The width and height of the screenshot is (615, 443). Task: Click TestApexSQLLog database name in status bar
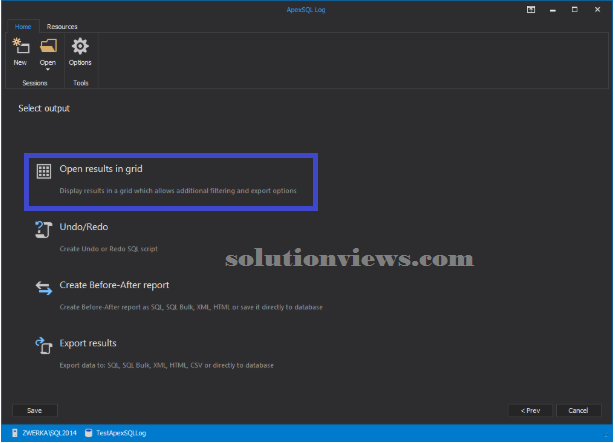121,433
